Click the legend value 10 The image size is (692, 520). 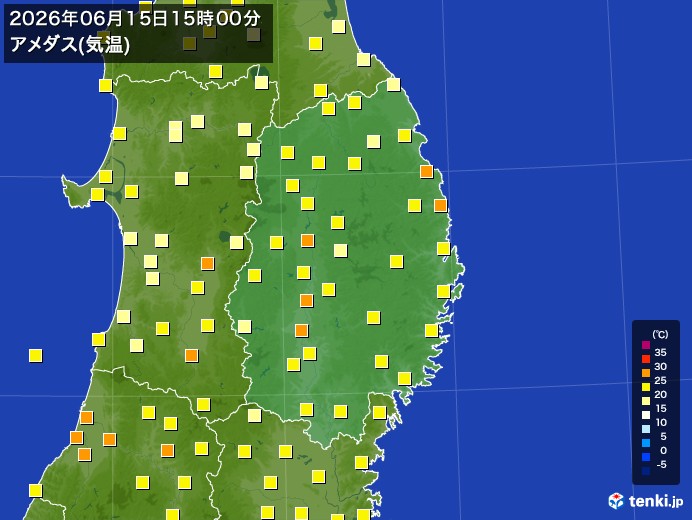[661, 422]
